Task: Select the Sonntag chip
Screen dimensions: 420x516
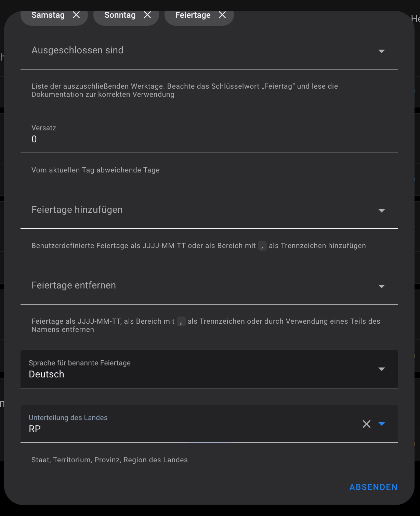Action: (x=120, y=15)
